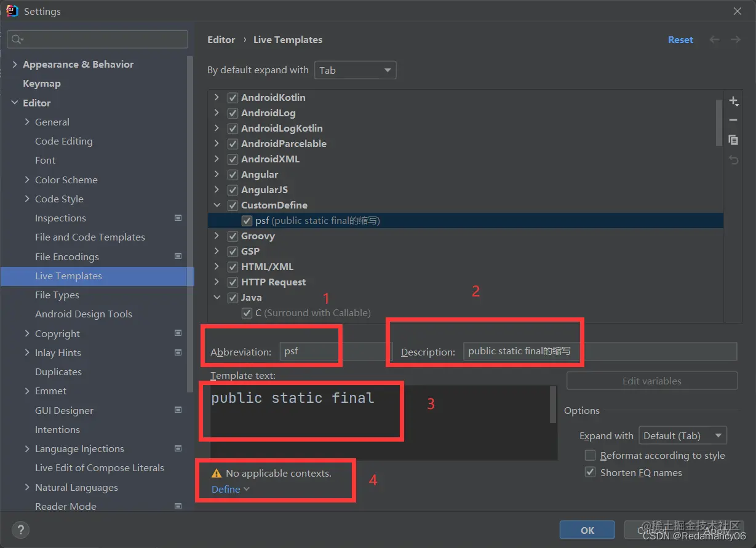Click the IntelliJ logo in title bar
The image size is (756, 548).
tap(12, 11)
